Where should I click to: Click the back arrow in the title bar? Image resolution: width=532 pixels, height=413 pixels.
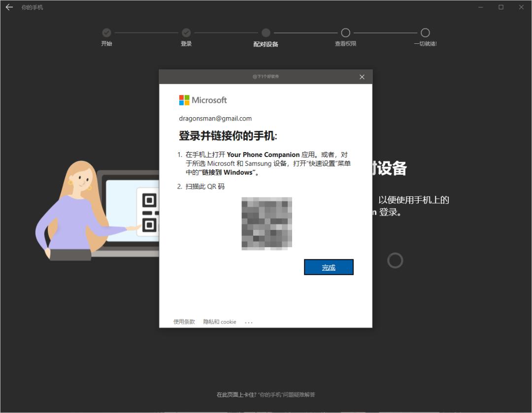9,7
